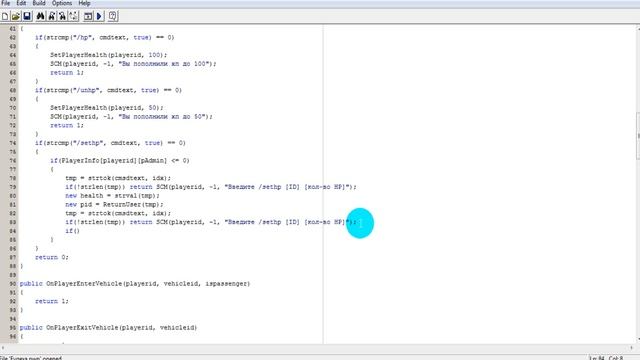
Task: Save the script using the floppy disk icon
Action: [x=27, y=16]
